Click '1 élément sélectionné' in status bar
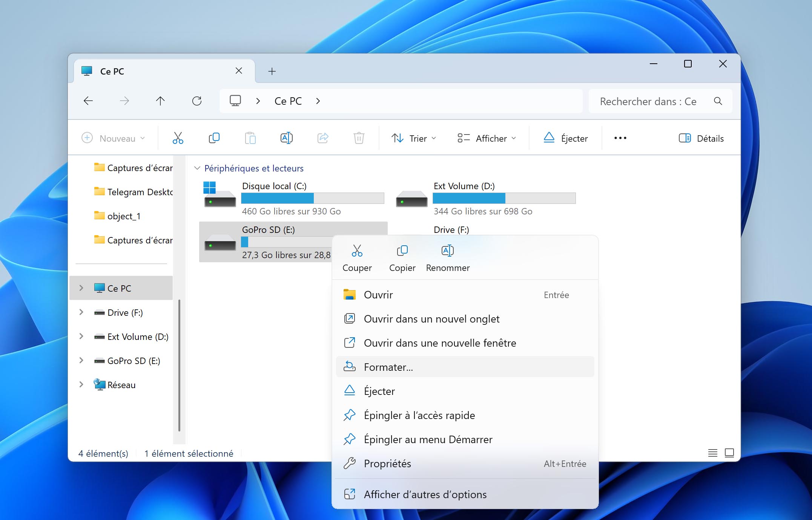Screen dimensions: 812x520 coord(189,453)
